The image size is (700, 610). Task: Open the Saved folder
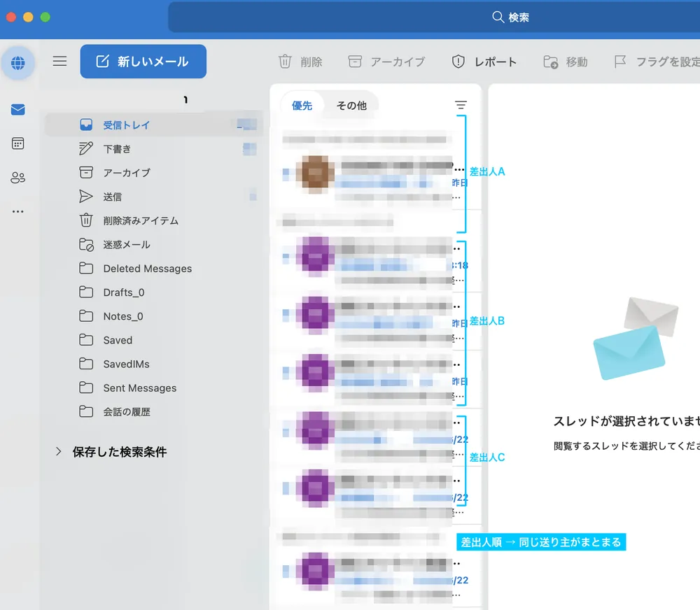[x=154, y=340]
